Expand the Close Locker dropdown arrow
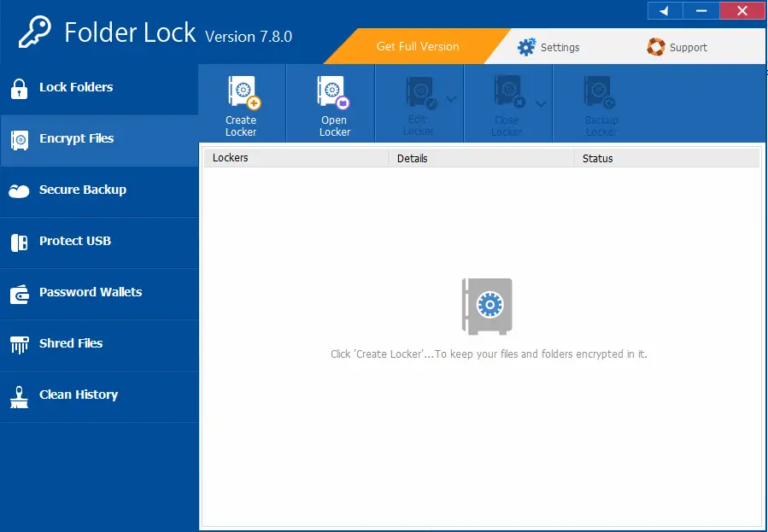 click(540, 103)
